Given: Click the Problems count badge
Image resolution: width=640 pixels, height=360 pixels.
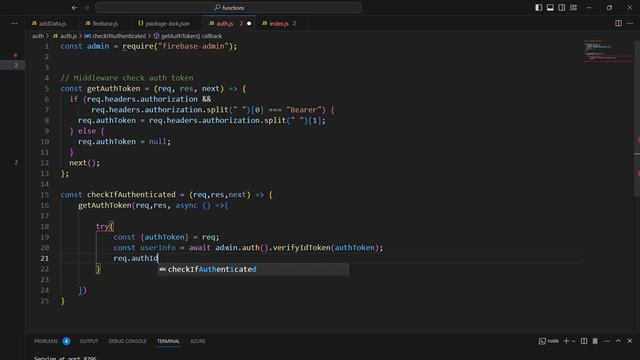Looking at the screenshot, I should (66, 341).
